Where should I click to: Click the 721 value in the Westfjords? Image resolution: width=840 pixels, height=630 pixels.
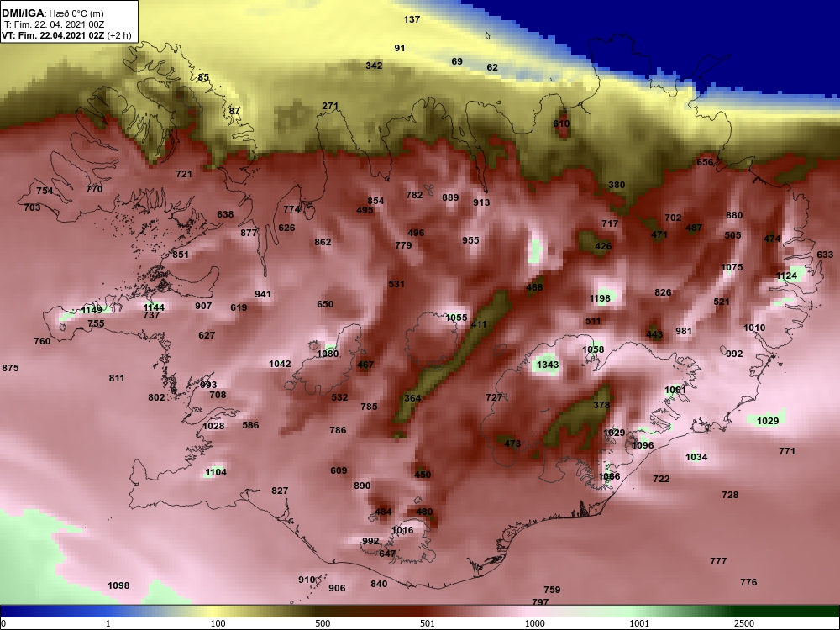(x=184, y=174)
